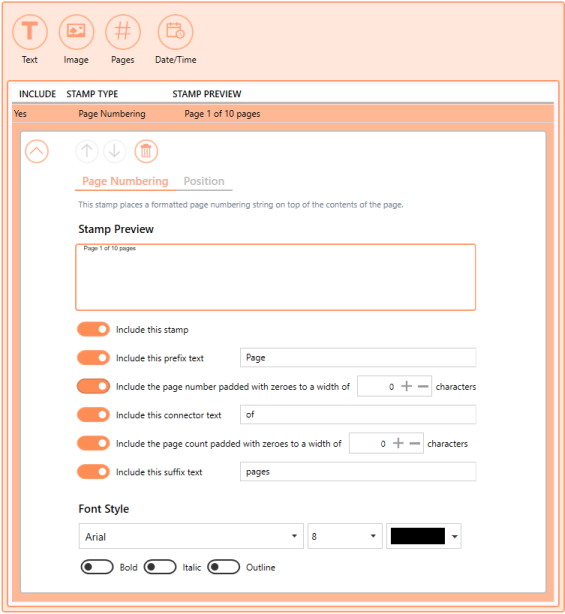Toggle Include this stamp switch
The width and height of the screenshot is (565, 614).
(93, 329)
